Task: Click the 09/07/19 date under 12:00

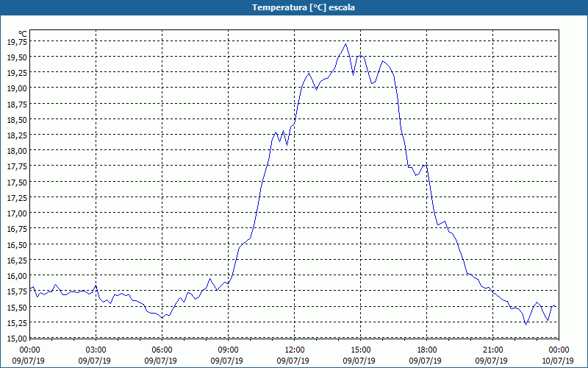Action: pos(293,361)
